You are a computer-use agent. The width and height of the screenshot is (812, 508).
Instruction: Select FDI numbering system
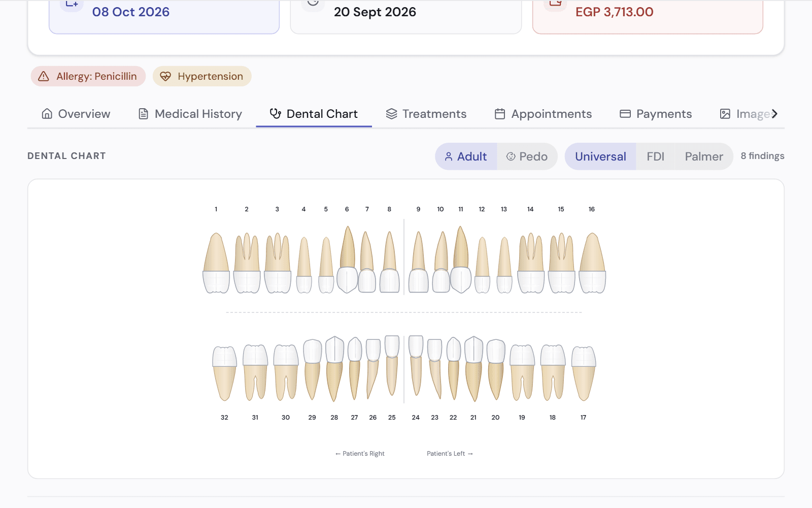pyautogui.click(x=655, y=156)
